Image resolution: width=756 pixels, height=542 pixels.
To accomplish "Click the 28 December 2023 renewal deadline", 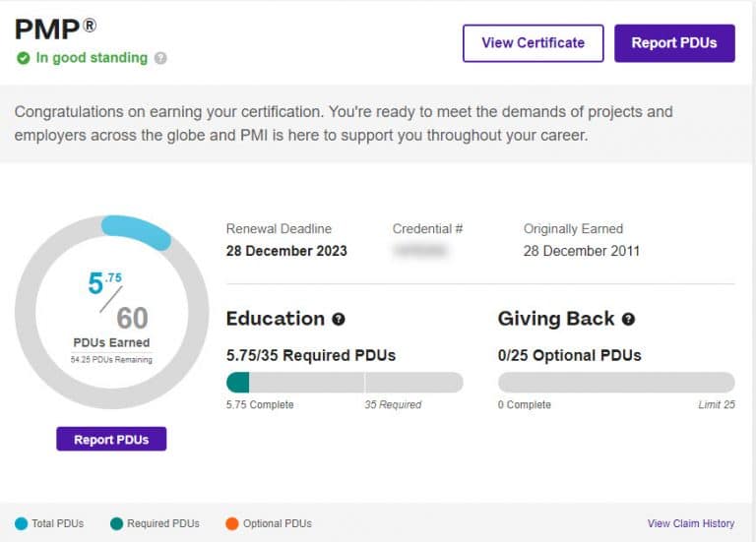I will click(x=286, y=251).
